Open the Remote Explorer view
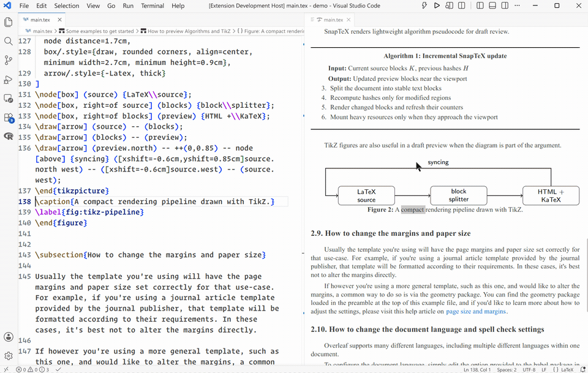588x373 pixels. coord(8,99)
